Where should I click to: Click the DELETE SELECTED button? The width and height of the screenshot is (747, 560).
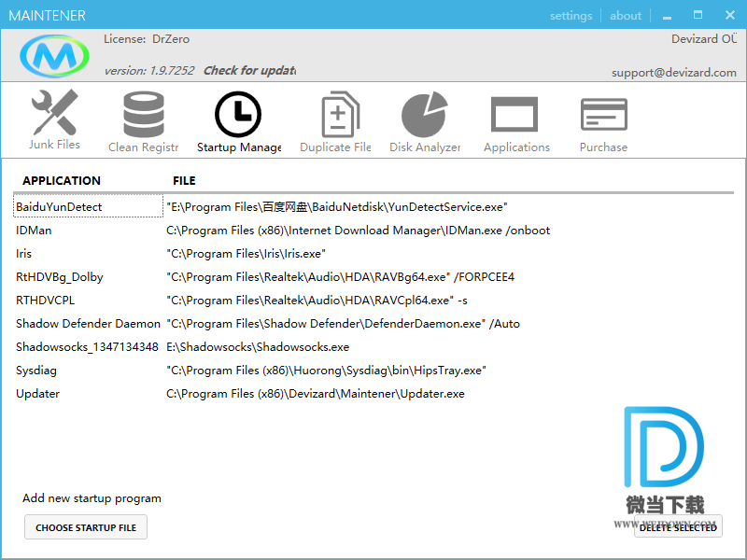[x=678, y=527]
